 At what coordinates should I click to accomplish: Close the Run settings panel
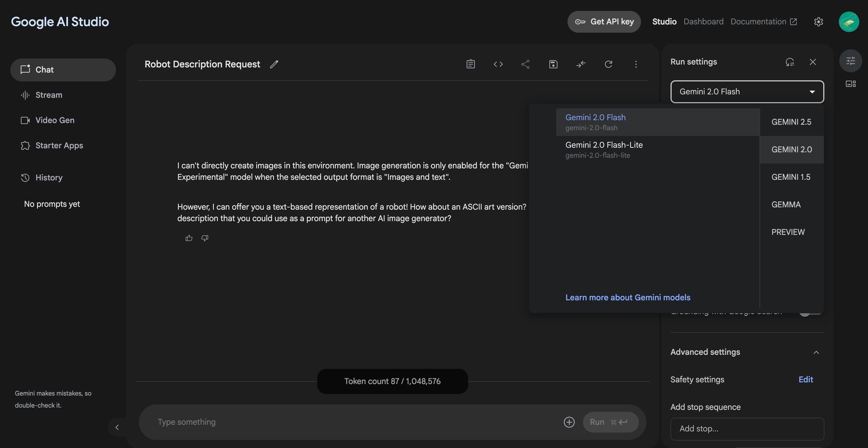point(813,62)
